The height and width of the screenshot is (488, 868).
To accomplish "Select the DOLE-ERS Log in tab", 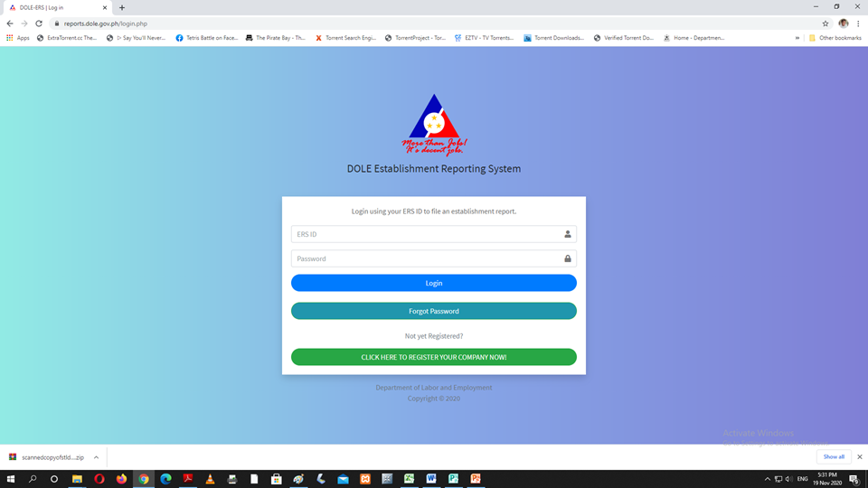I will point(56,8).
